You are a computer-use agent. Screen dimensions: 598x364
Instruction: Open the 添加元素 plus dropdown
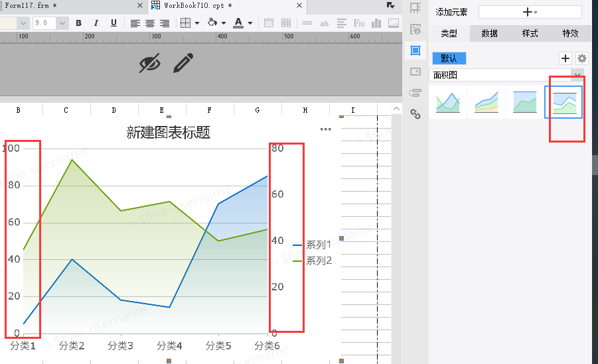pos(530,12)
